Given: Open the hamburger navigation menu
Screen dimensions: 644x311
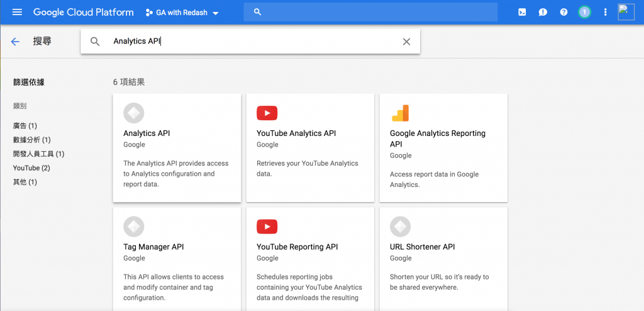Looking at the screenshot, I should [17, 12].
